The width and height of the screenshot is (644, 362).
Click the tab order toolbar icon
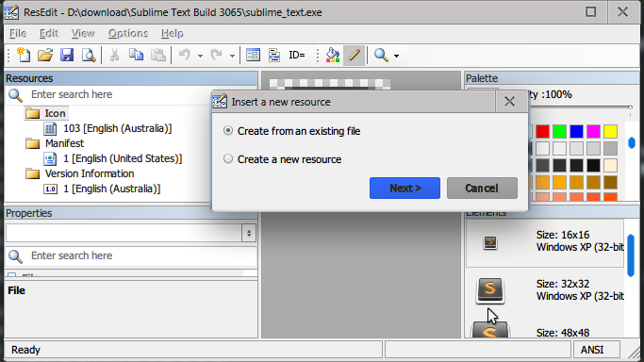(274, 55)
